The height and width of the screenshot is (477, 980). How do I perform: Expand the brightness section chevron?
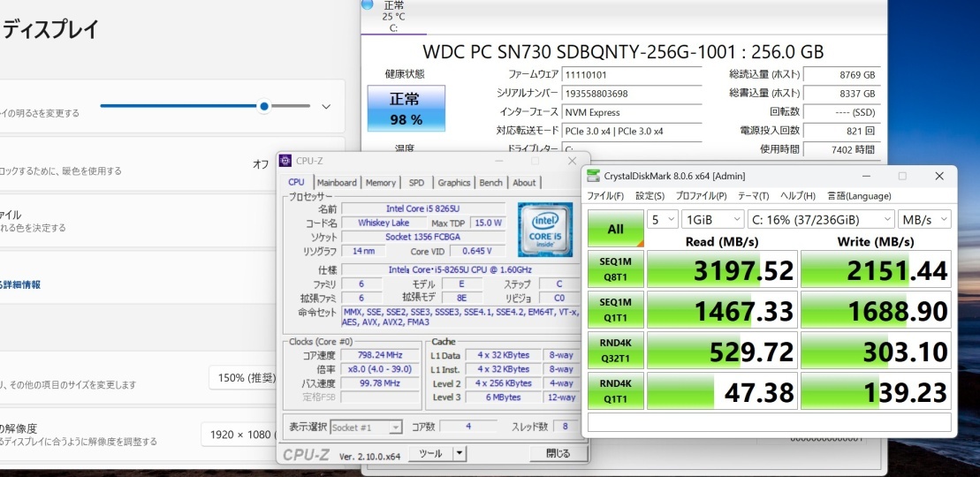[x=325, y=106]
